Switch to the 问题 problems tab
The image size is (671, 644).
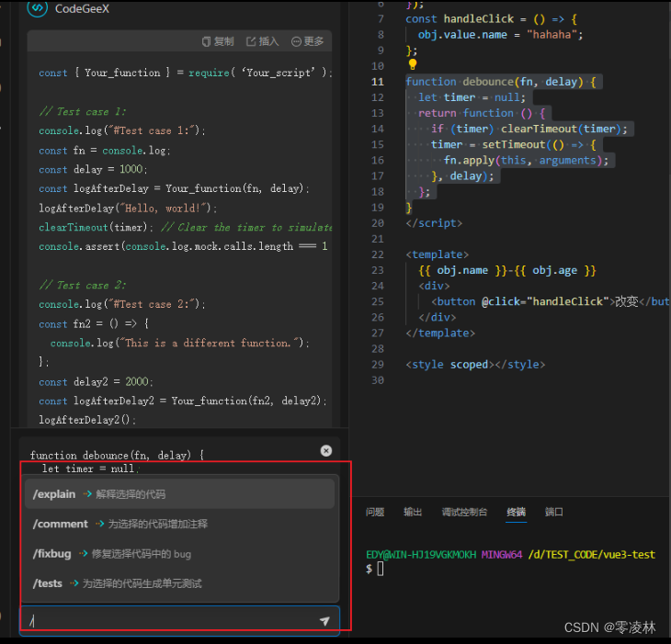[x=375, y=512]
